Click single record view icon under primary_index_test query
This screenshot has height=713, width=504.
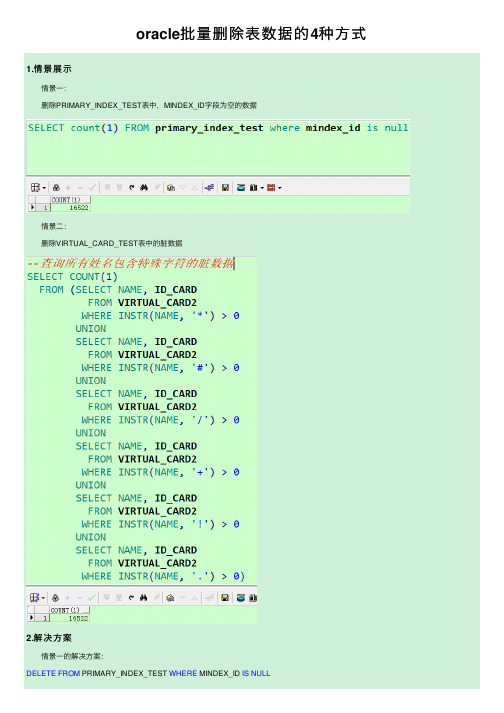(x=241, y=187)
